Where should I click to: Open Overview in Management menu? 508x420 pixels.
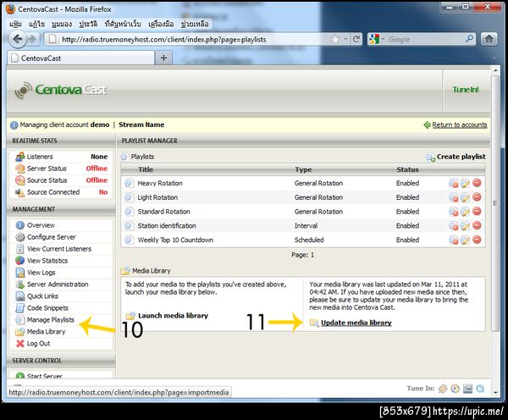coord(41,225)
